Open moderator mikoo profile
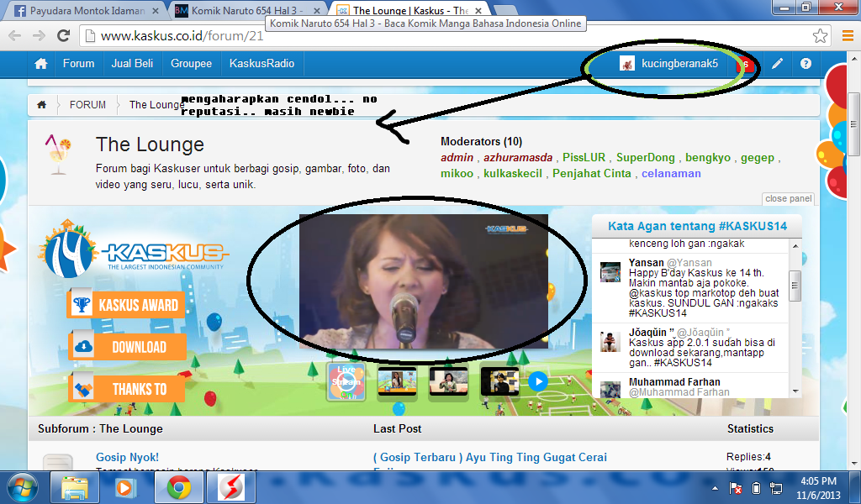861x504 pixels. [457, 174]
